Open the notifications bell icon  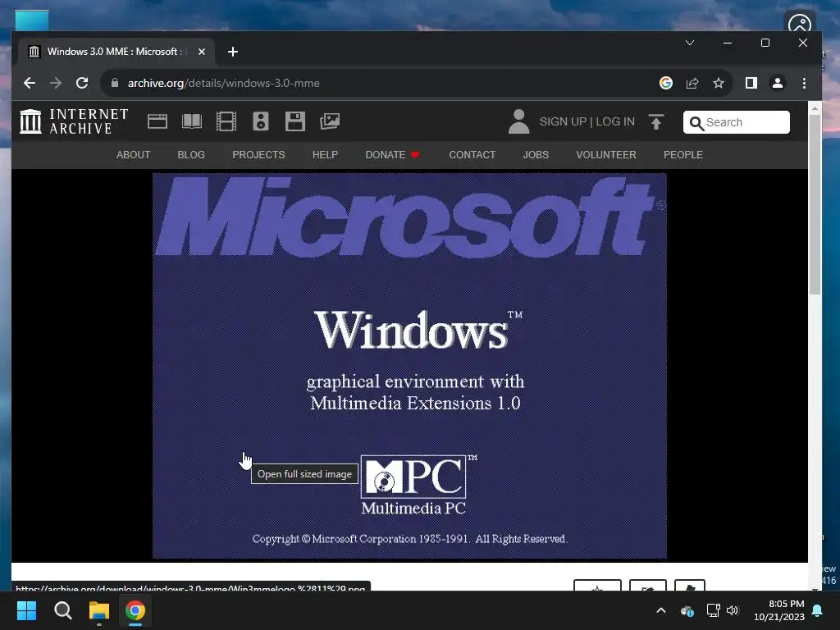[x=818, y=610]
